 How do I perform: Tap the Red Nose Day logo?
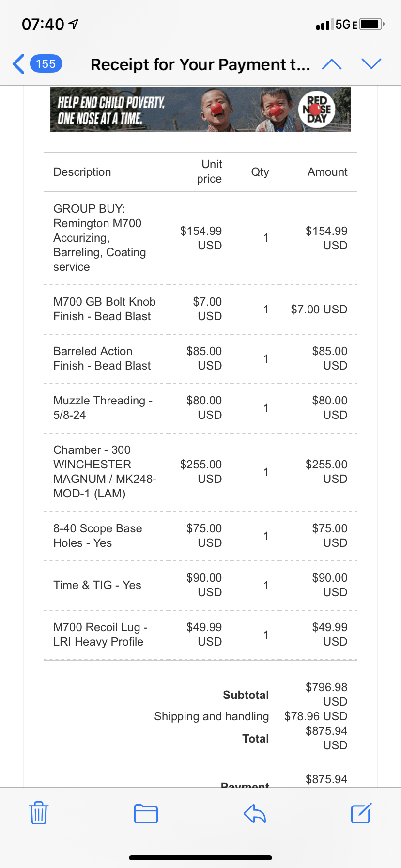tap(317, 110)
